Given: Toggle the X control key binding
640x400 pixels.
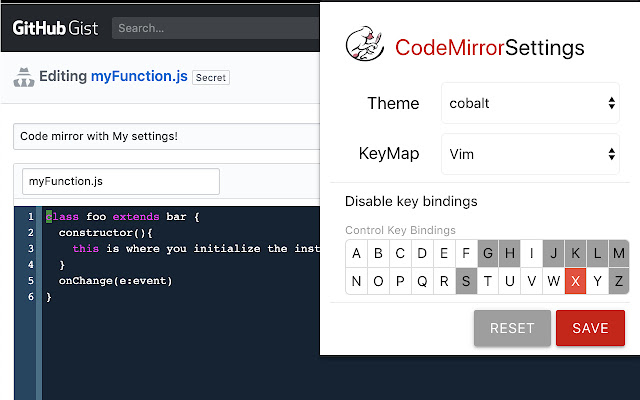Looking at the screenshot, I should (575, 281).
